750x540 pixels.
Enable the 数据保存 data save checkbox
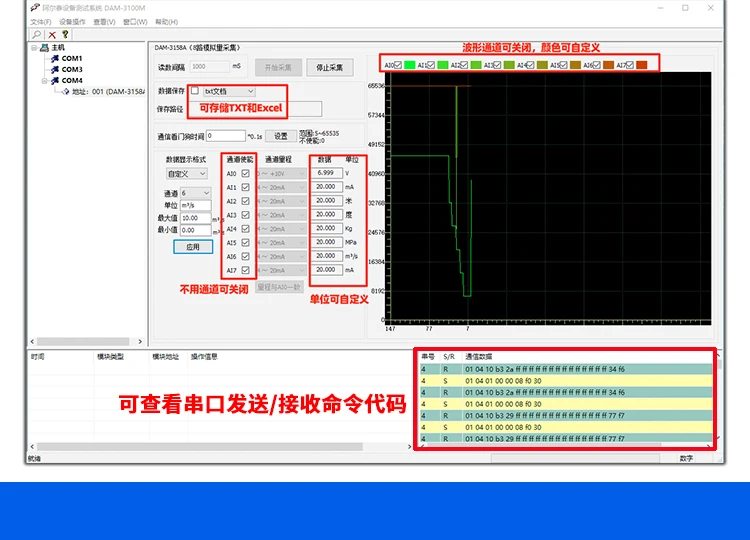pos(195,90)
